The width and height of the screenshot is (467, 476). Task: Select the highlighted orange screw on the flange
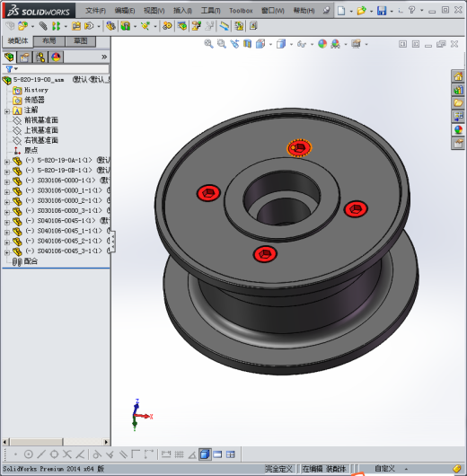[299, 148]
